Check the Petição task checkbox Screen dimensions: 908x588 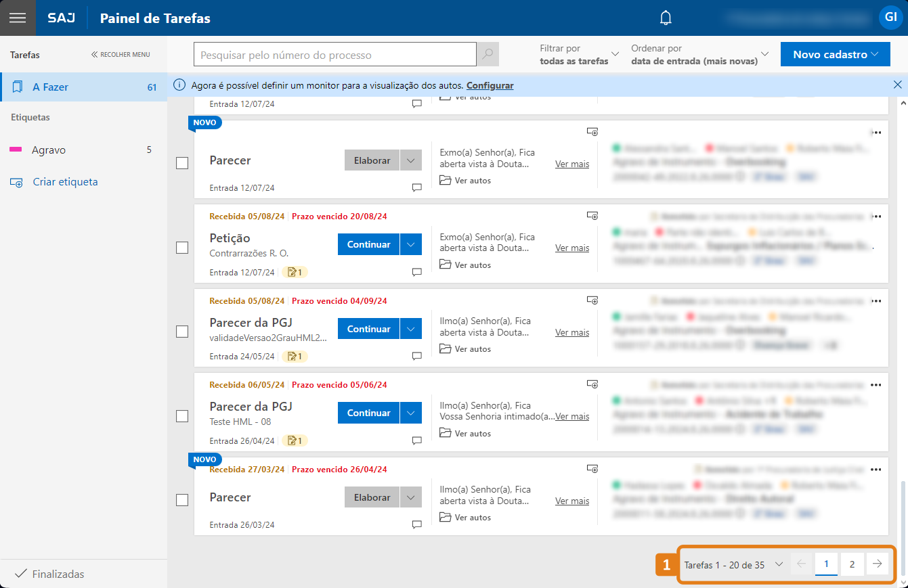[182, 248]
